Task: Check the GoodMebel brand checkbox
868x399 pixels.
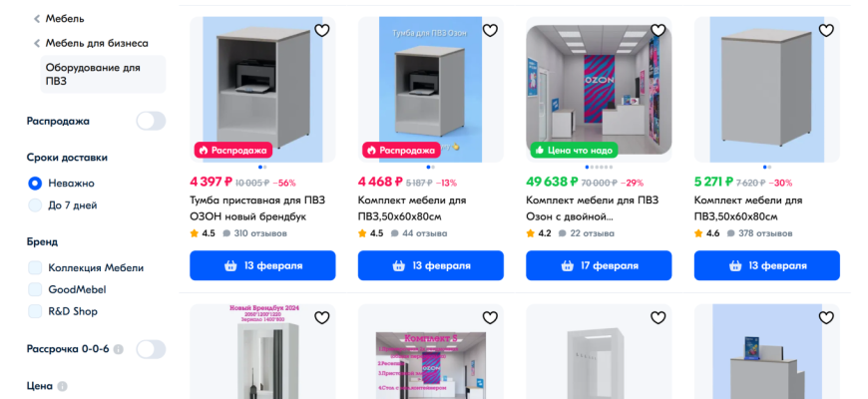Action: tap(35, 289)
